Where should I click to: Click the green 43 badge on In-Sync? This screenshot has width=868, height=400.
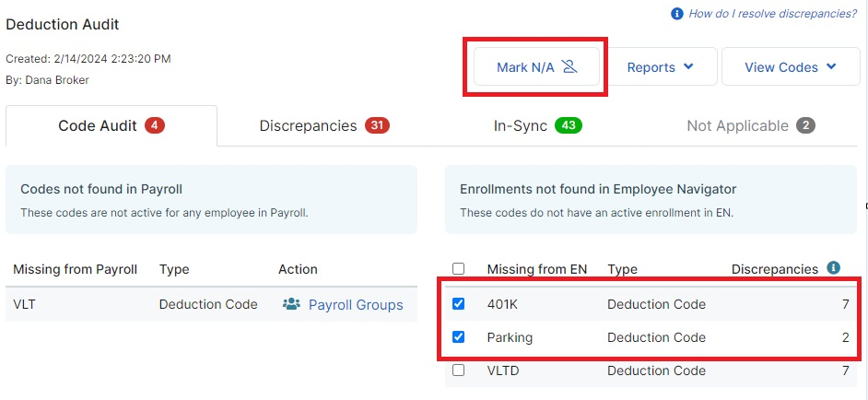point(568,125)
